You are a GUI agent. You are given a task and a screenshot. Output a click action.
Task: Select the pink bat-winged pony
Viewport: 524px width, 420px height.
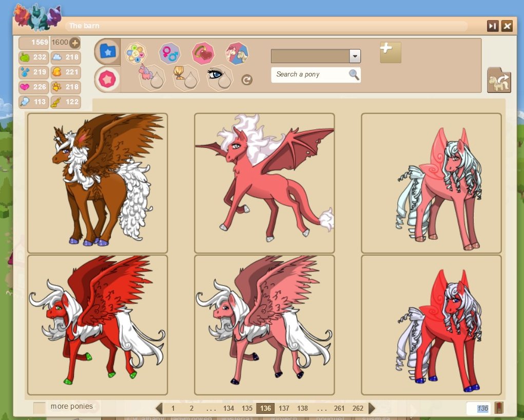[x=264, y=183]
